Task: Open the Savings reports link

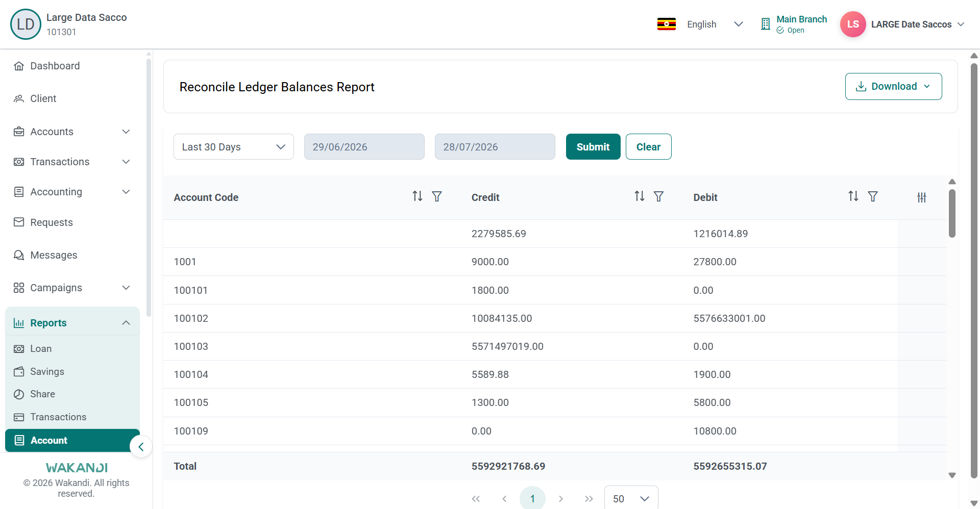Action: click(72, 372)
